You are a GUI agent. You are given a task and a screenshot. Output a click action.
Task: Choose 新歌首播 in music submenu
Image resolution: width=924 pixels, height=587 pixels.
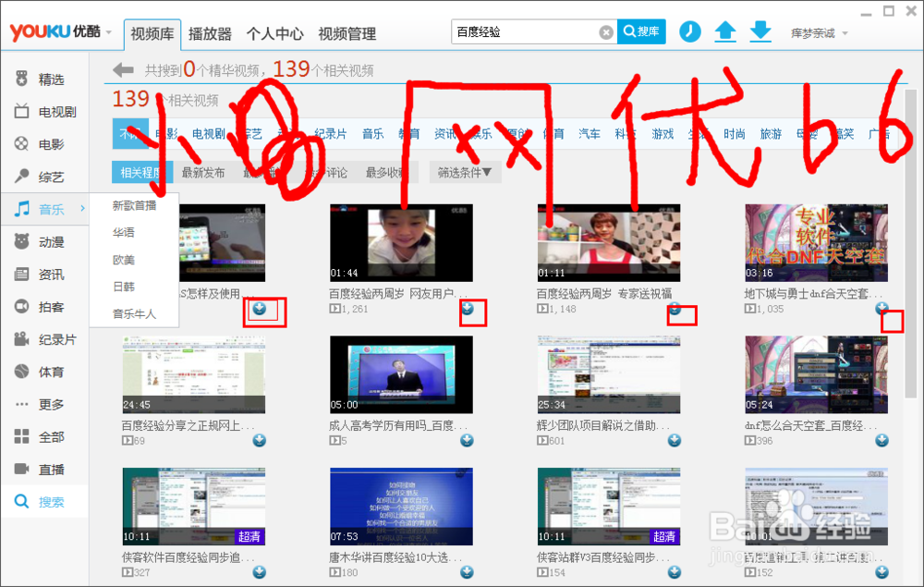click(x=134, y=206)
